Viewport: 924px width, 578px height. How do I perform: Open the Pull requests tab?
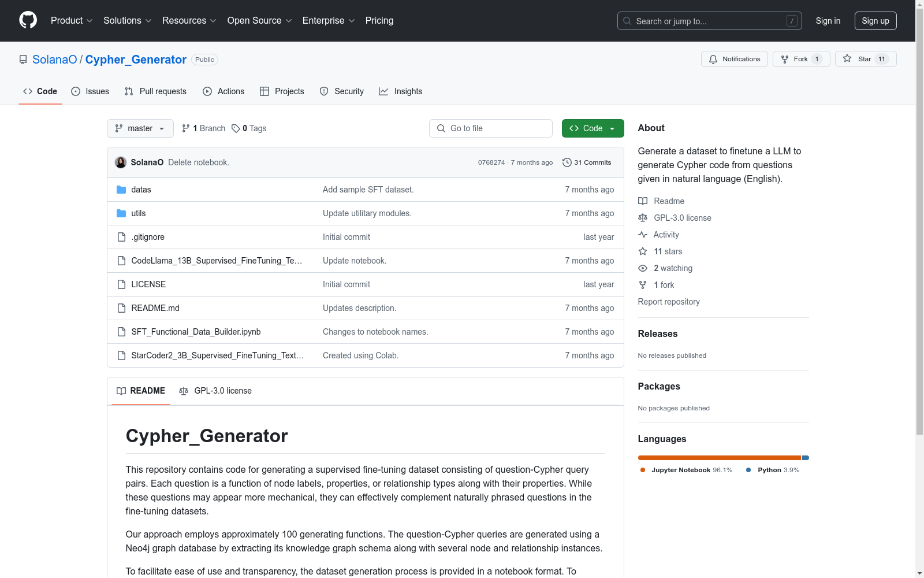pos(155,91)
